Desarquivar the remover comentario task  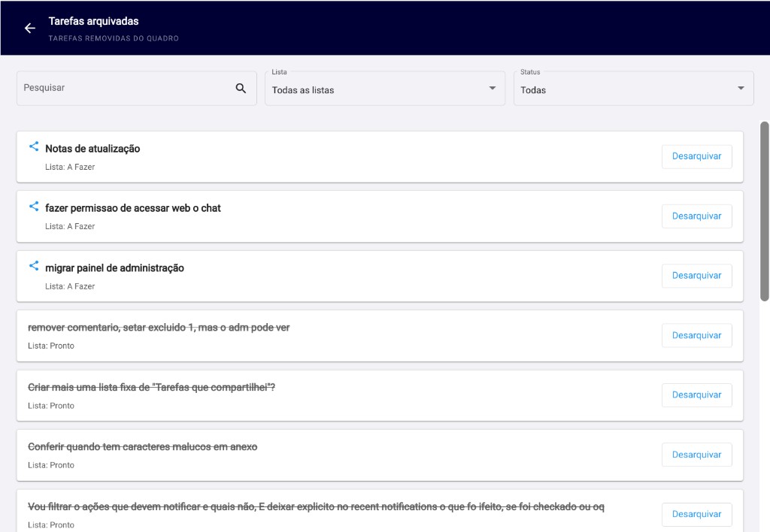click(696, 336)
